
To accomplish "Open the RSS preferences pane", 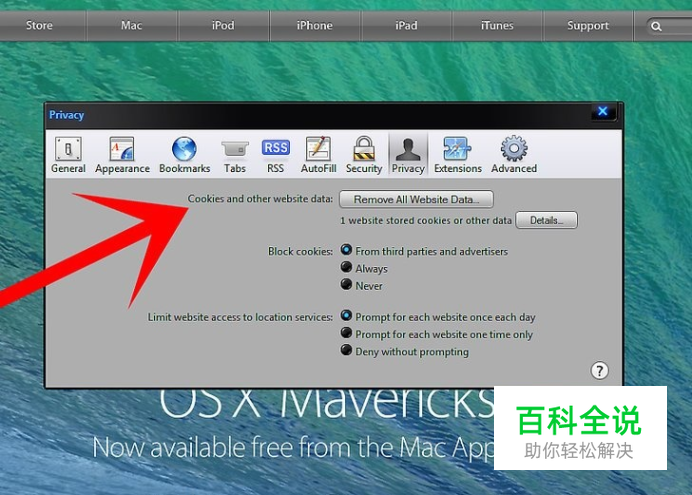I will pos(275,155).
